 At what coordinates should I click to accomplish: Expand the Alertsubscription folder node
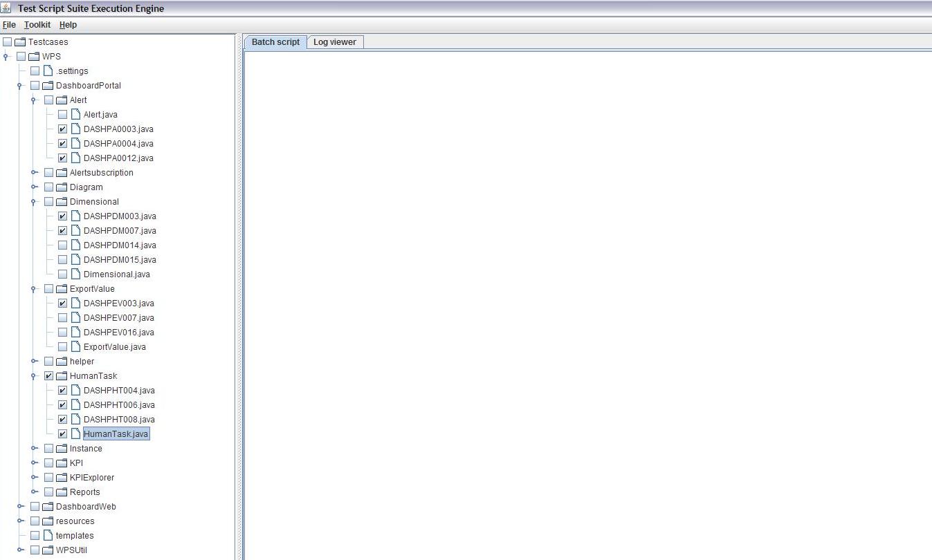coord(34,173)
